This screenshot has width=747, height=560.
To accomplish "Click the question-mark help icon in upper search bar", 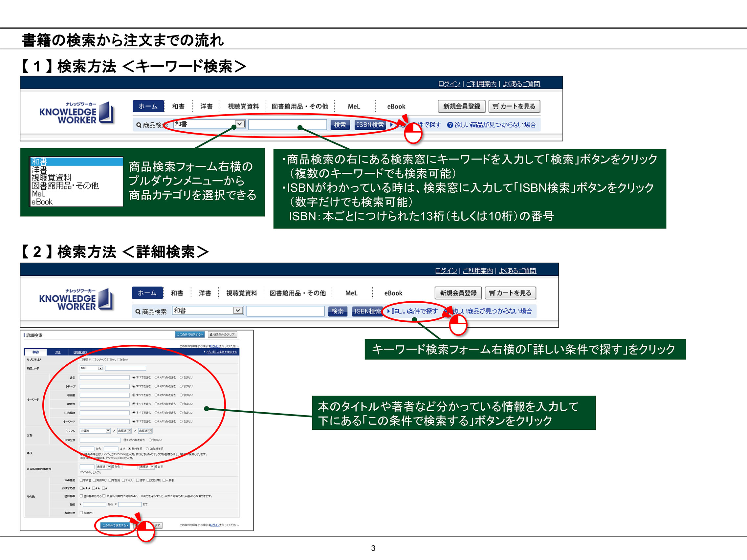I will [x=450, y=125].
